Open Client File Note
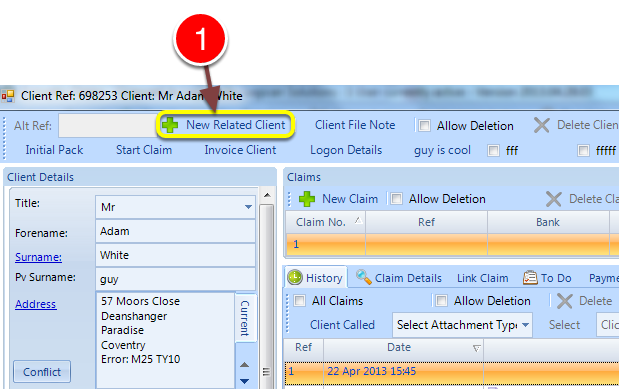The height and width of the screenshot is (389, 619). (x=355, y=125)
